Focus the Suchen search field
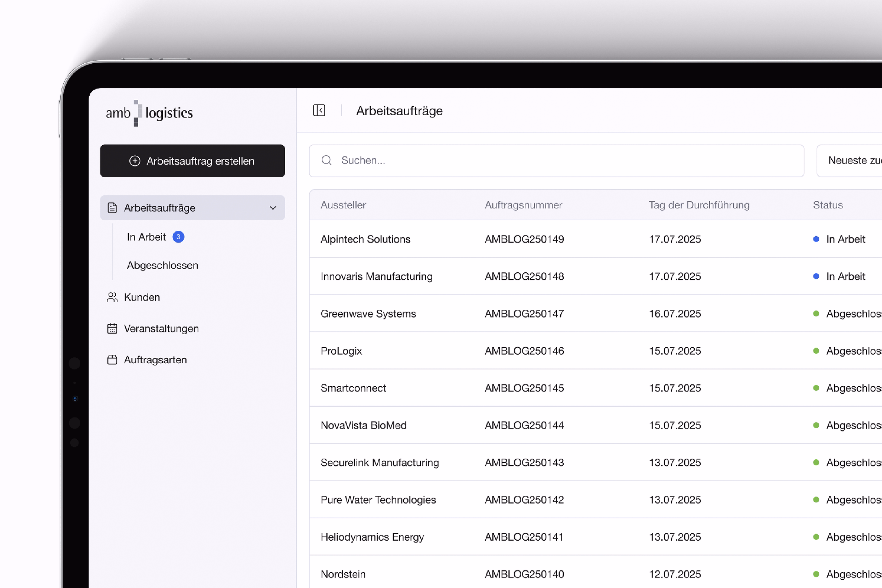882x588 pixels. pyautogui.click(x=556, y=161)
